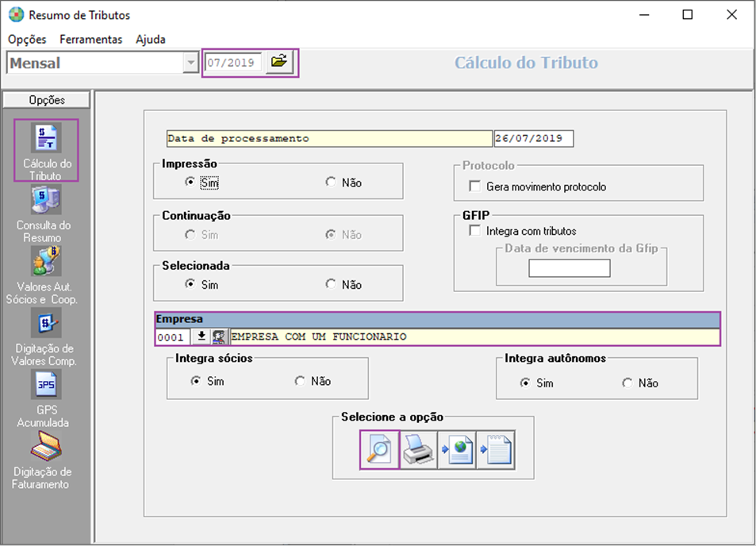756x546 pixels.
Task: Open Consulta do Resumo sidebar icon
Action: click(x=46, y=200)
